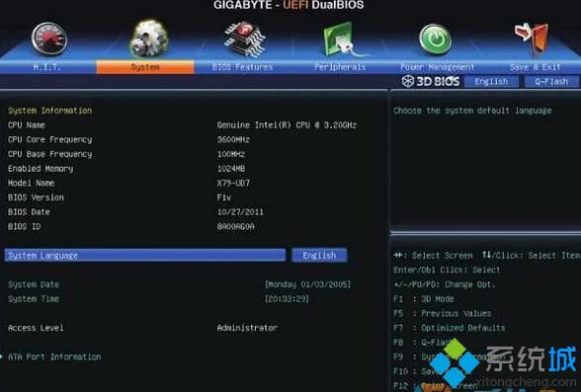Click the M.I.T. speedometer icon
581x392 pixels.
(x=49, y=39)
